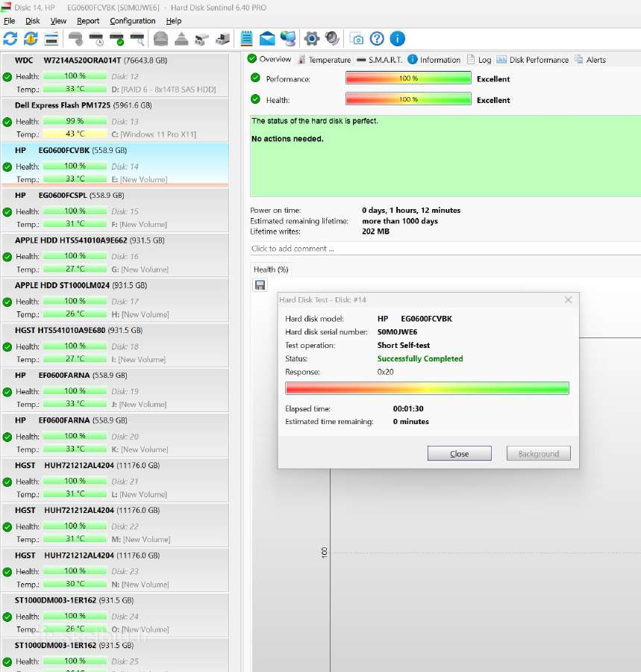Switch to the Overview tab
The image size is (641, 672).
[269, 59]
